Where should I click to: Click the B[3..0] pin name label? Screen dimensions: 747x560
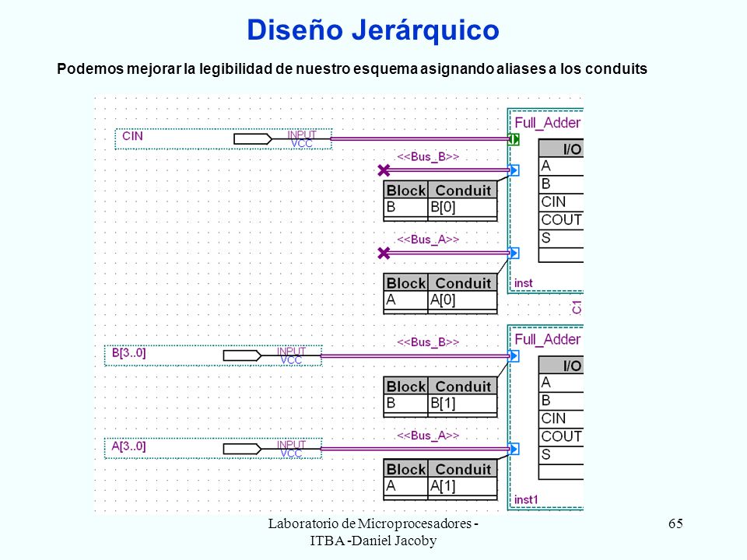[128, 353]
